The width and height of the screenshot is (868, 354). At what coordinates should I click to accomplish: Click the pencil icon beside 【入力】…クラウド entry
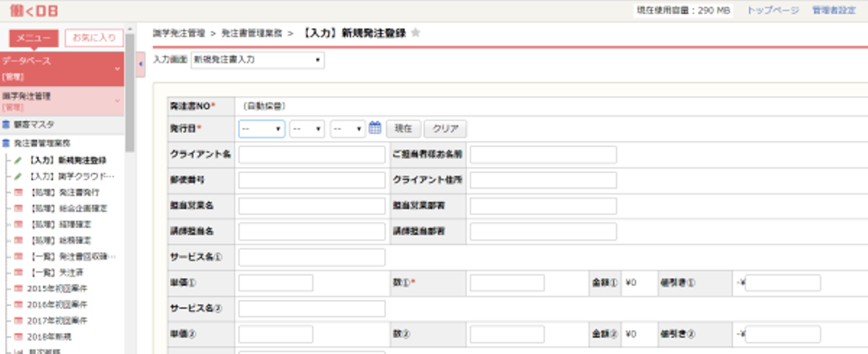tap(18, 176)
